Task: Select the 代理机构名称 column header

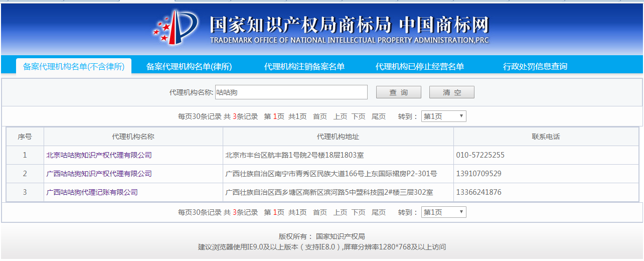Action: [x=133, y=137]
